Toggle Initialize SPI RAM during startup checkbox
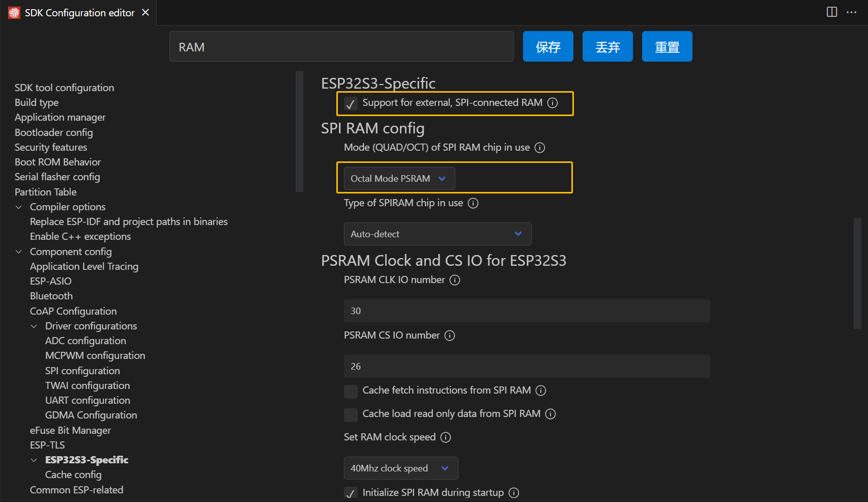868x502 pixels. tap(351, 493)
